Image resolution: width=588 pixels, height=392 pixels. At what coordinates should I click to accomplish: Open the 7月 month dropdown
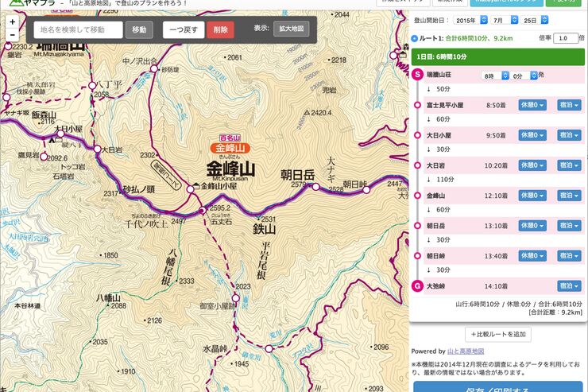tap(504, 20)
